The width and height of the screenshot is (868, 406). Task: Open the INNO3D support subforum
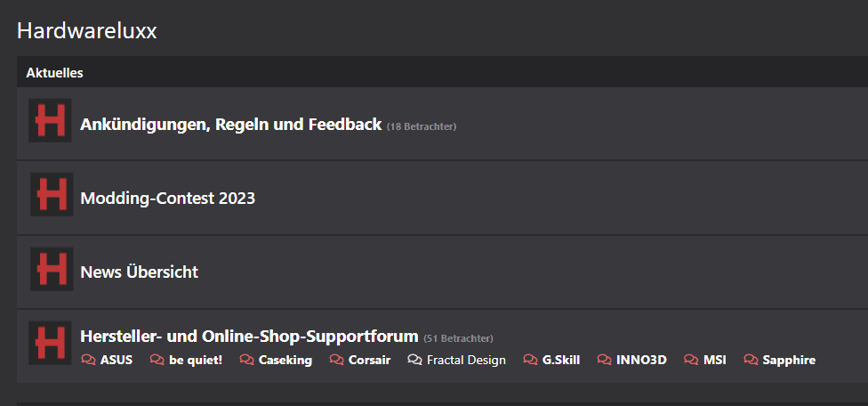[x=640, y=361]
